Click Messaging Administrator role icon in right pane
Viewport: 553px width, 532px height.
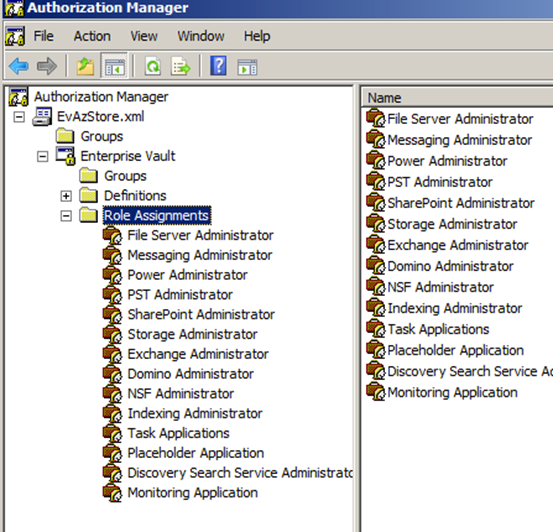click(x=376, y=139)
